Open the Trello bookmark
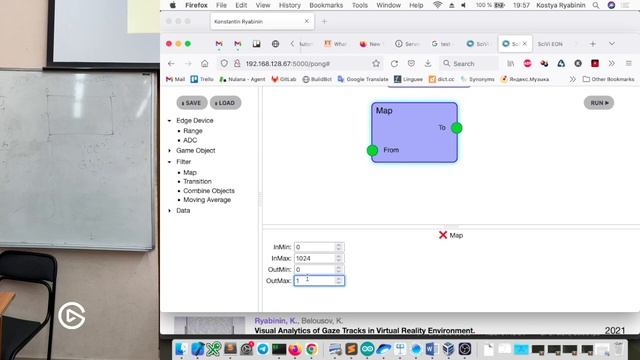The width and height of the screenshot is (640, 360). 202,79
